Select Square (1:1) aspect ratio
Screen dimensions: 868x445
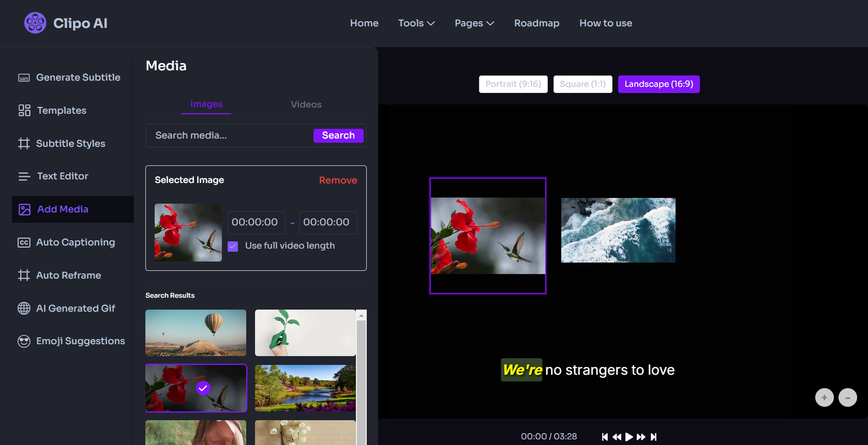pyautogui.click(x=583, y=84)
